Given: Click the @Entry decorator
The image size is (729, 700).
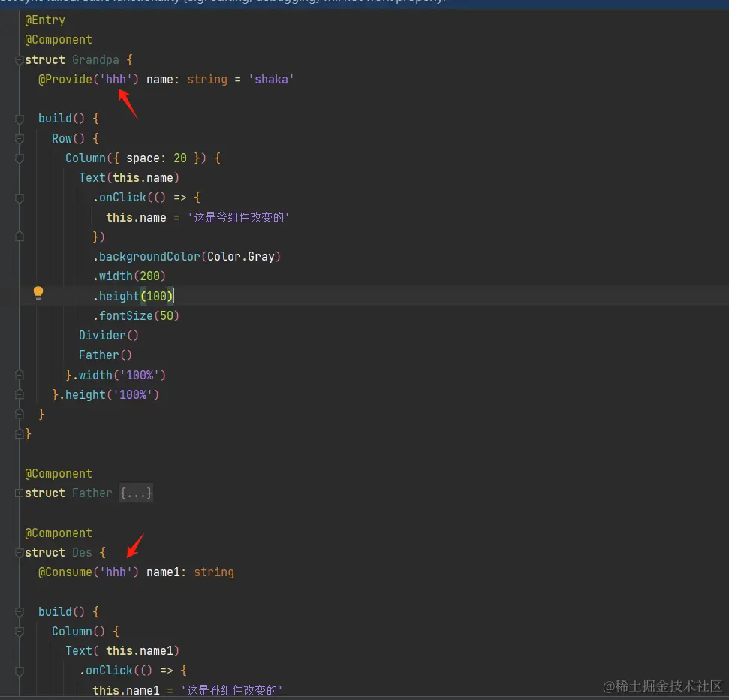Looking at the screenshot, I should coord(45,20).
